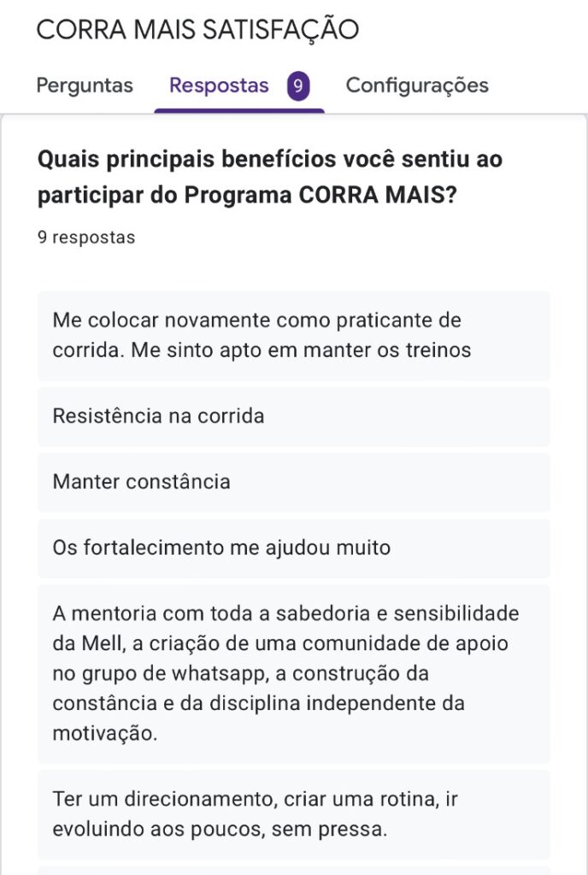Click the form title CORRA MAIS SATISFAÇÃO

point(197,30)
